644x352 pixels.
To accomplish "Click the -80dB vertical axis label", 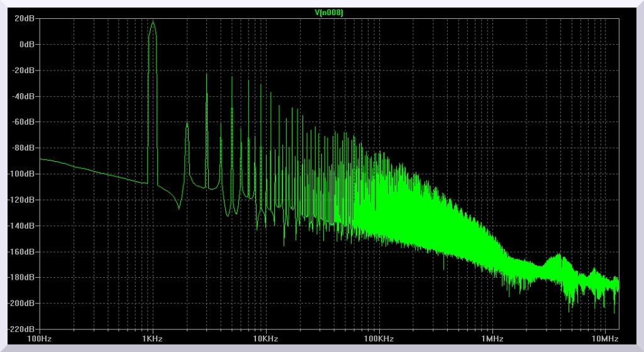I will click(25, 148).
